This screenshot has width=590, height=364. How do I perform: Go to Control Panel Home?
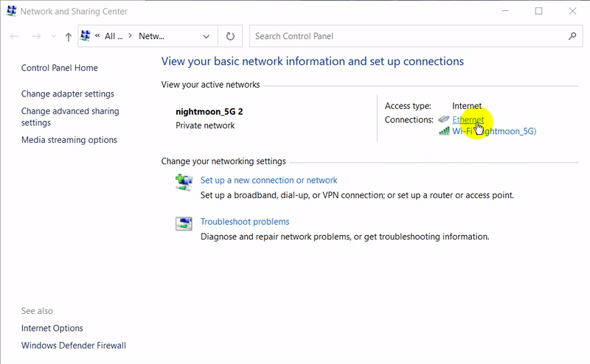tap(60, 68)
